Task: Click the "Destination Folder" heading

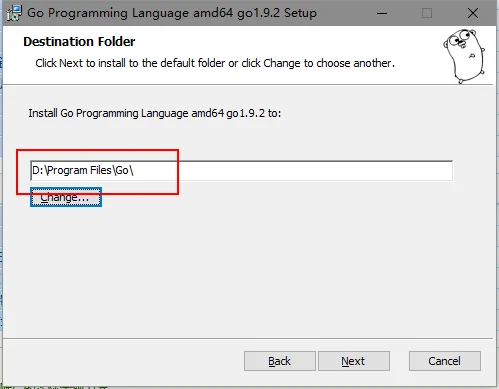Action: (79, 42)
